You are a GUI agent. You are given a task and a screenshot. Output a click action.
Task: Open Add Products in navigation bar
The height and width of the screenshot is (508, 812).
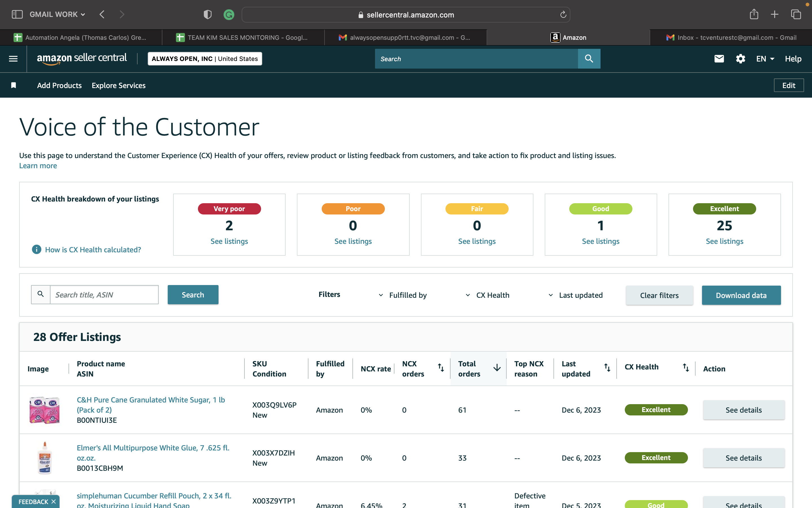click(x=59, y=85)
